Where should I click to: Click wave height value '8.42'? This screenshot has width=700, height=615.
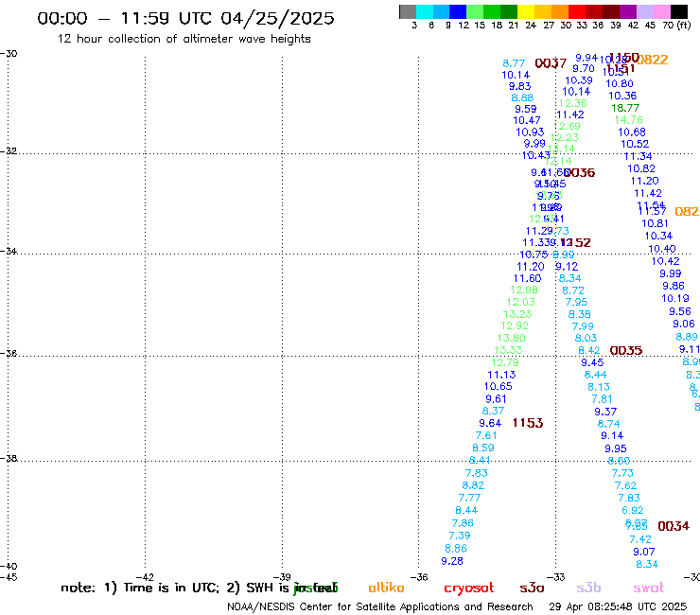click(x=589, y=351)
